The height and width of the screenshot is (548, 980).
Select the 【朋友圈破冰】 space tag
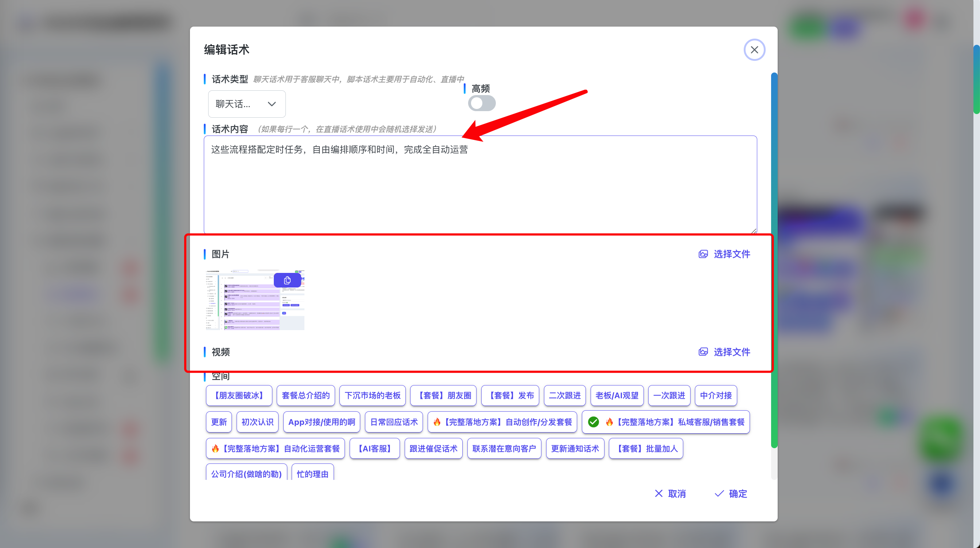click(239, 395)
